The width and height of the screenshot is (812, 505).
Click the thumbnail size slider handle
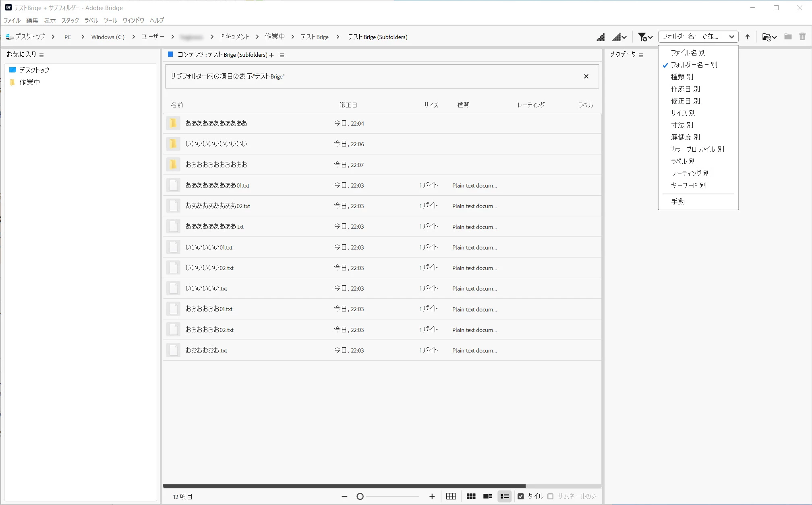[x=360, y=496]
